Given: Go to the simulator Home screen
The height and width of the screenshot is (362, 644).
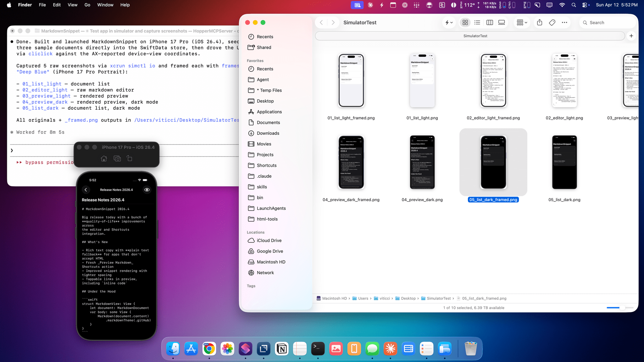Looking at the screenshot, I should coord(104,159).
